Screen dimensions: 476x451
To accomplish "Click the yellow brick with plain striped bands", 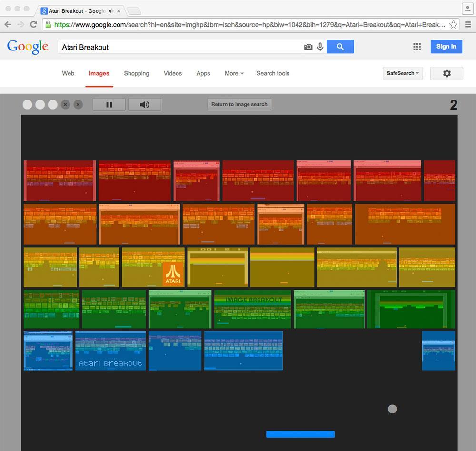I will [282, 267].
